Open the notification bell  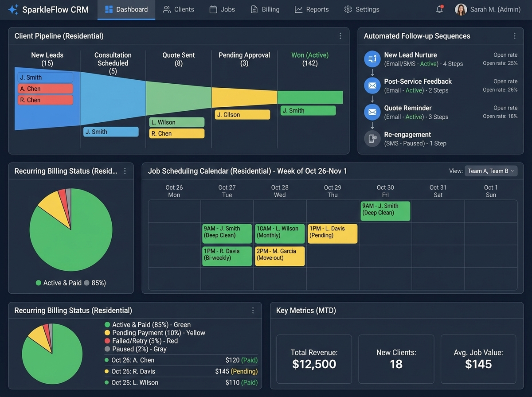[x=438, y=9]
